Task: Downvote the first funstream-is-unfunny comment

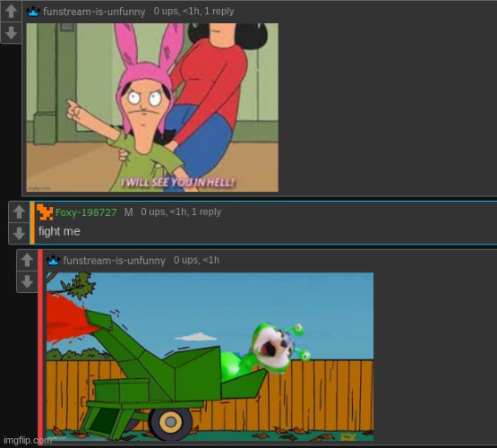Action: (x=11, y=32)
